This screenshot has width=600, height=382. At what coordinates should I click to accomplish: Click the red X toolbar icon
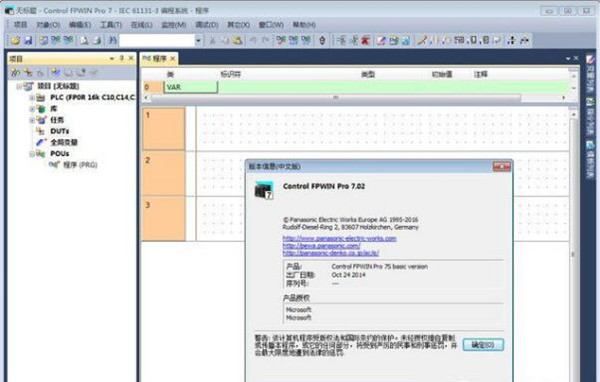point(366,40)
